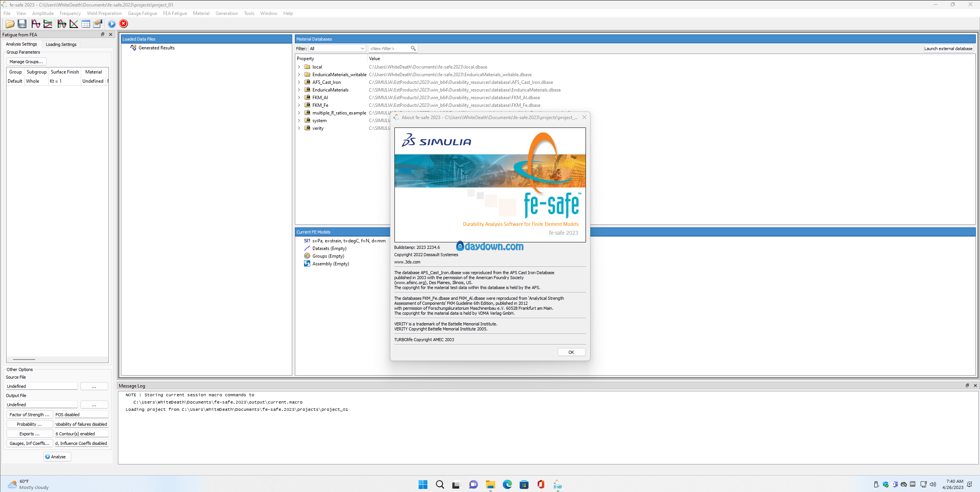Click Launch external database button
Image resolution: width=980 pixels, height=492 pixels.
pyautogui.click(x=948, y=49)
